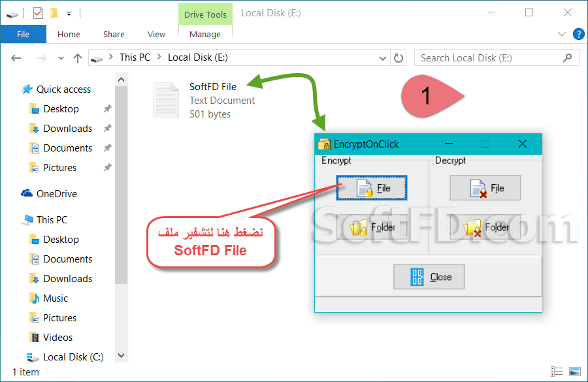
Task: Click the pin icon beside Downloads
Action: pos(108,128)
